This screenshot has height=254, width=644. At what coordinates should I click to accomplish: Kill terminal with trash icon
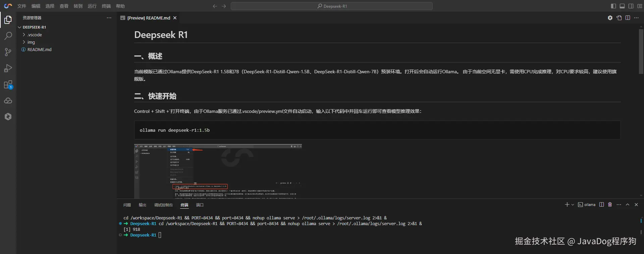(x=610, y=205)
